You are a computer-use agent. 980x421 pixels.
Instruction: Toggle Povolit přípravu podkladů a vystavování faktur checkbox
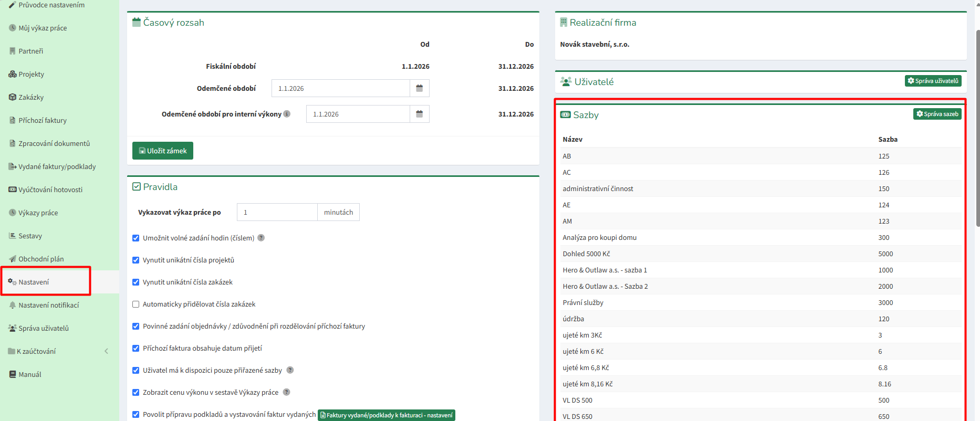(136, 414)
